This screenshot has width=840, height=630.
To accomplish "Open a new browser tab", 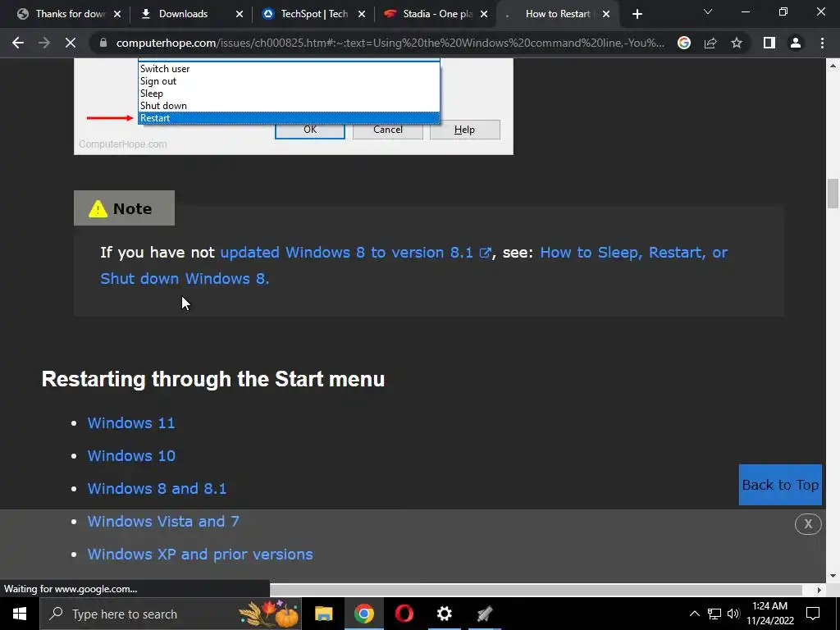I will click(637, 14).
